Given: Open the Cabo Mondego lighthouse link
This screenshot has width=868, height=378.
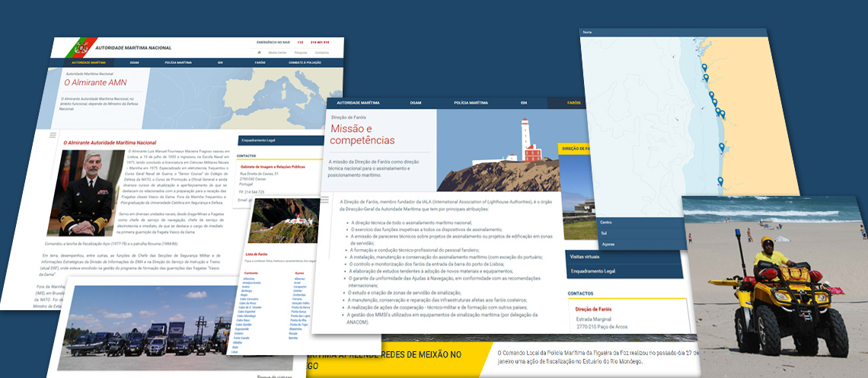Looking at the screenshot, I should [x=247, y=316].
